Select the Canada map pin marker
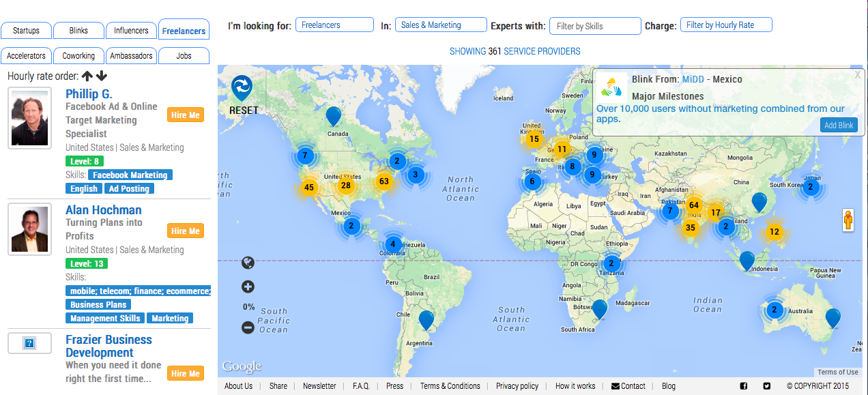The width and height of the screenshot is (868, 395). click(x=333, y=116)
